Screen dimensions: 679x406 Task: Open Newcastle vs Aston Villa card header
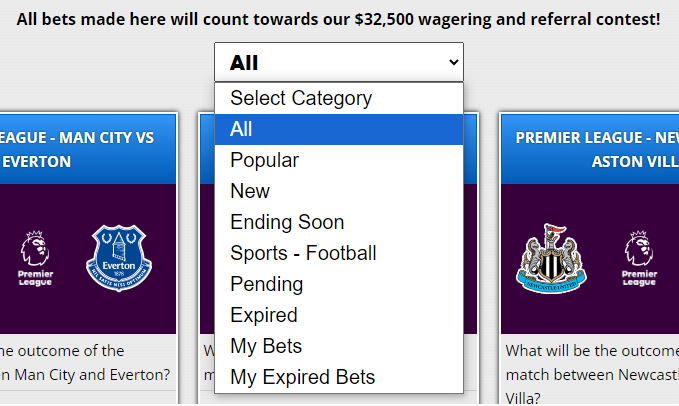click(x=590, y=149)
